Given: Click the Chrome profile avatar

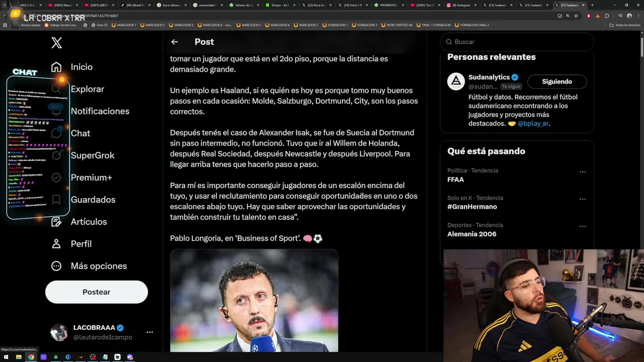Looking at the screenshot, I should (629, 16).
